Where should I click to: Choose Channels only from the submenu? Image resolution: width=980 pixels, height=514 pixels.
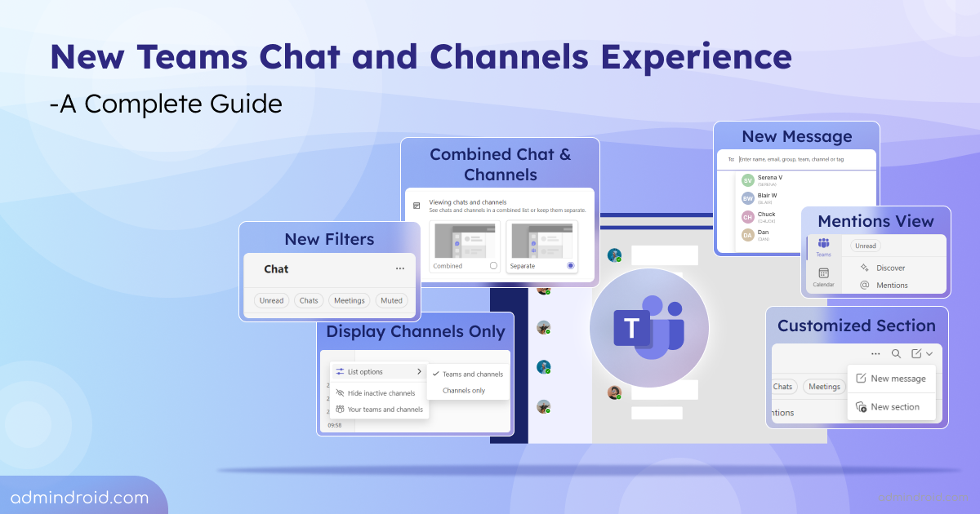(x=463, y=391)
